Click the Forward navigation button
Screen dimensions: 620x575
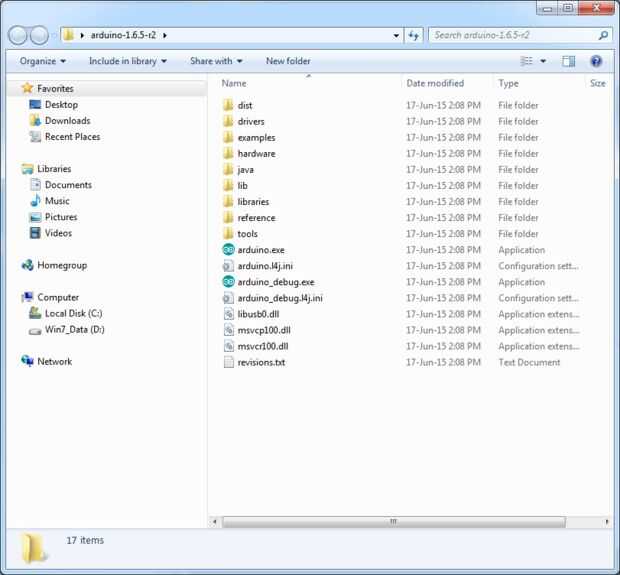click(x=39, y=35)
